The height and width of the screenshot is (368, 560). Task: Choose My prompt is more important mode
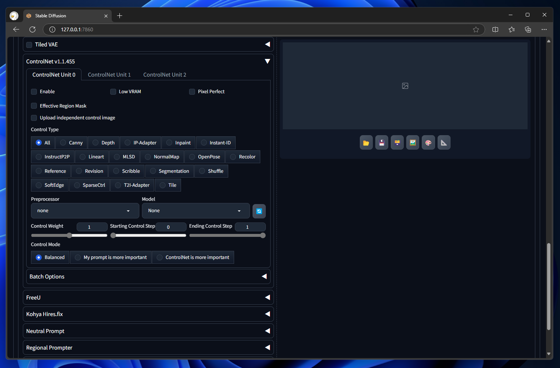111,257
